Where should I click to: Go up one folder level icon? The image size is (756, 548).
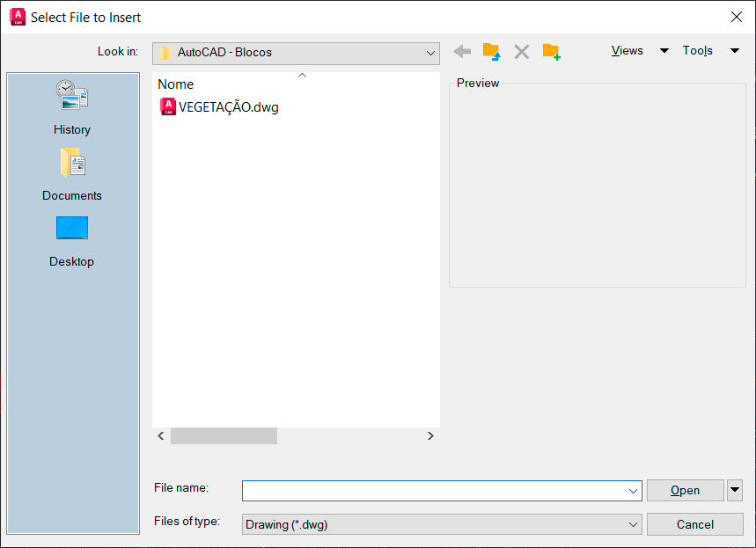pos(491,52)
